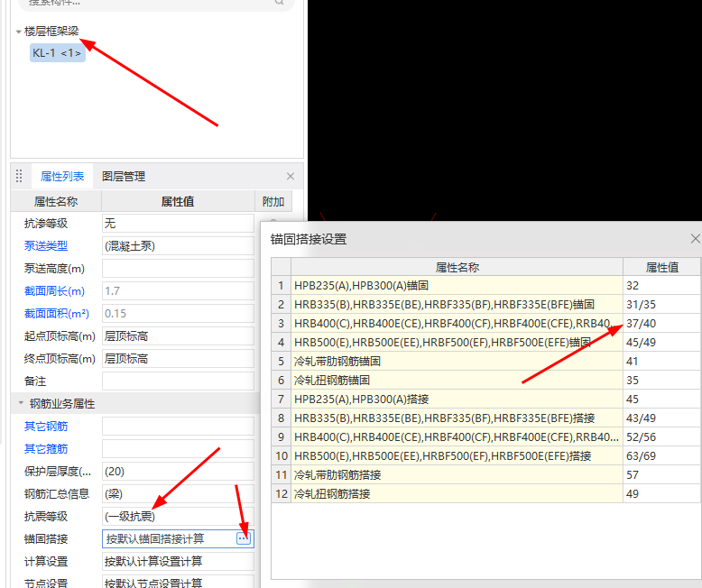Open the 其它钢筋 property link
702x588 pixels.
coord(46,426)
